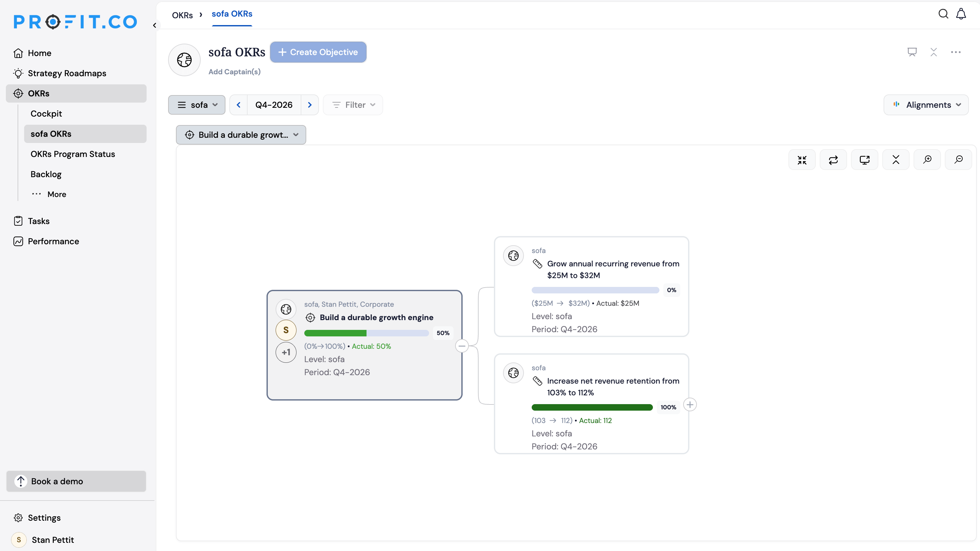Click objective target icon beside Build a durable growth engine
This screenshot has width=980, height=551.
pos(310,318)
